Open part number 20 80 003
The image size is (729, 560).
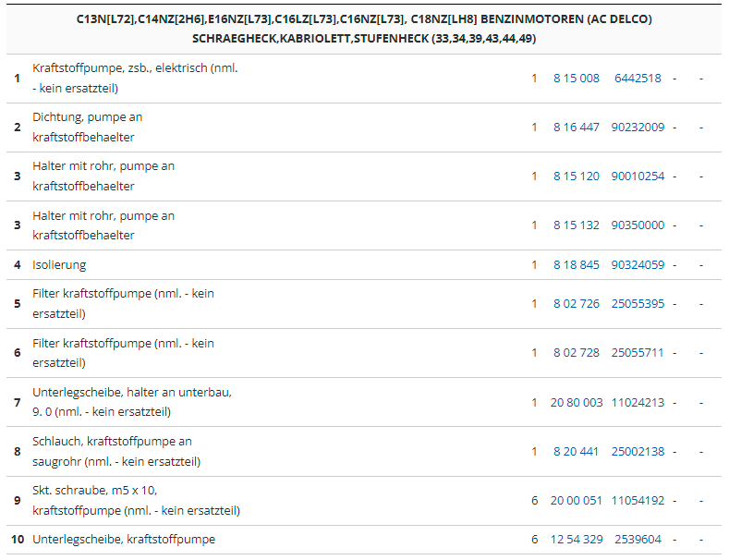(576, 402)
